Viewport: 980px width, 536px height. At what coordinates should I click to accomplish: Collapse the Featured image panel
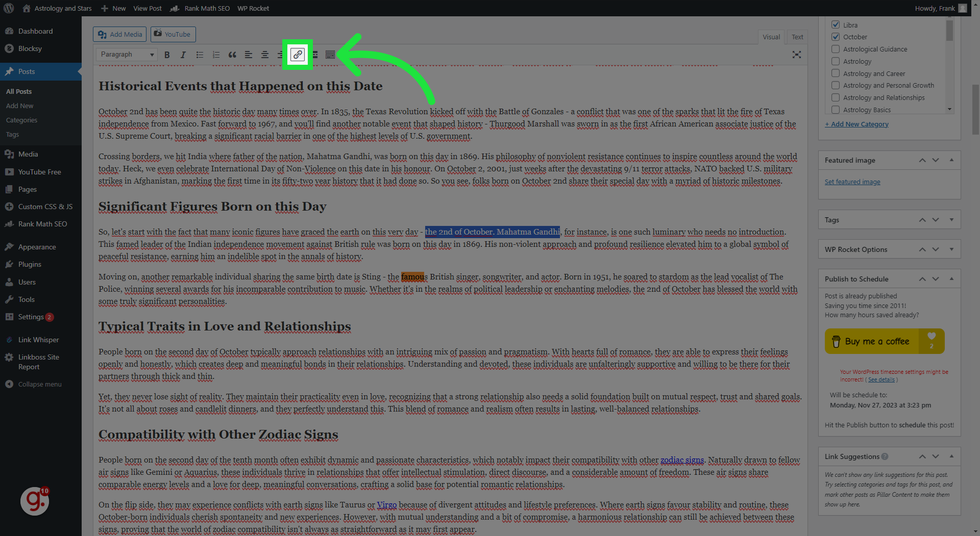pos(951,160)
